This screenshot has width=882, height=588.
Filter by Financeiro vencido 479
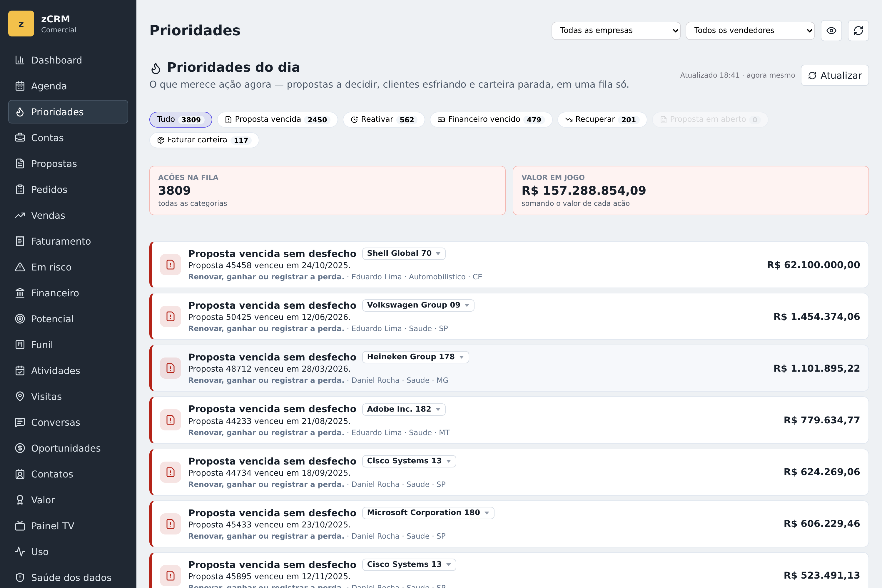click(491, 120)
